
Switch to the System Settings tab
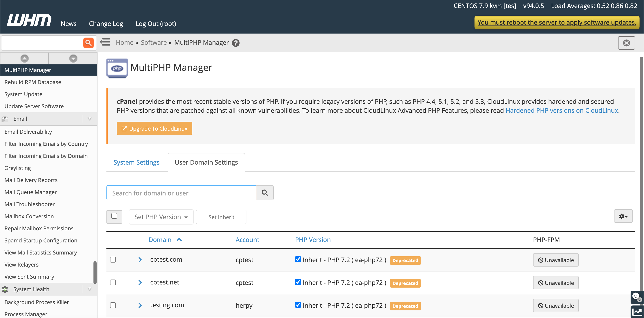click(136, 162)
